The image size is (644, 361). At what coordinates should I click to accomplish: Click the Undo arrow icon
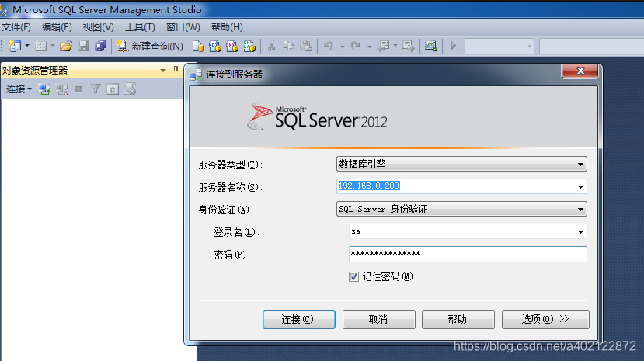point(328,46)
